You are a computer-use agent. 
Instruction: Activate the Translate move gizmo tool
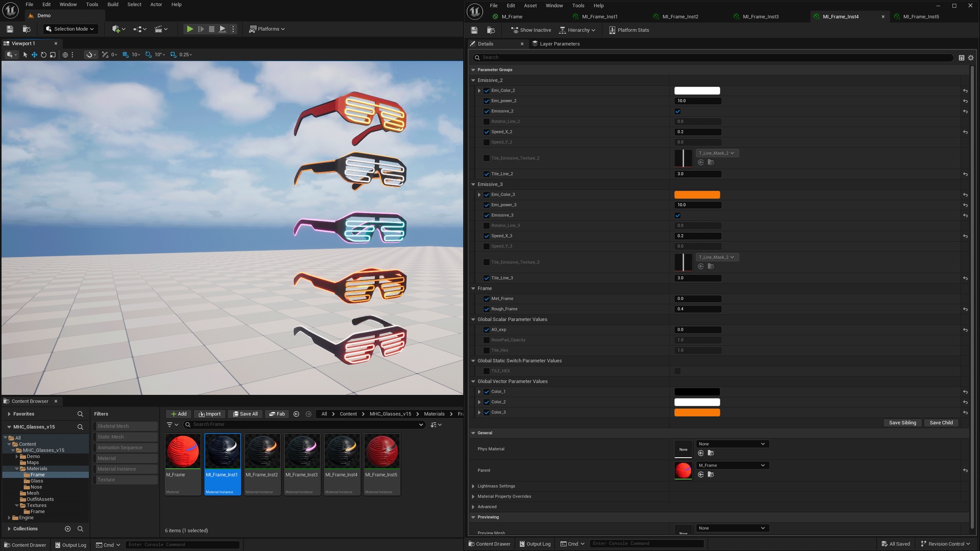point(34,55)
